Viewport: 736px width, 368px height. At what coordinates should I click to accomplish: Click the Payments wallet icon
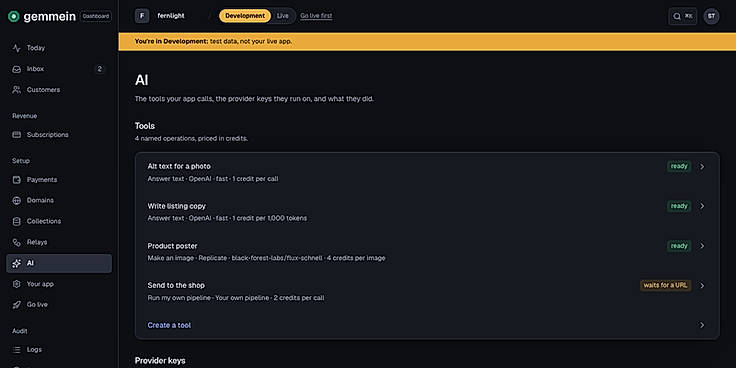pyautogui.click(x=16, y=180)
